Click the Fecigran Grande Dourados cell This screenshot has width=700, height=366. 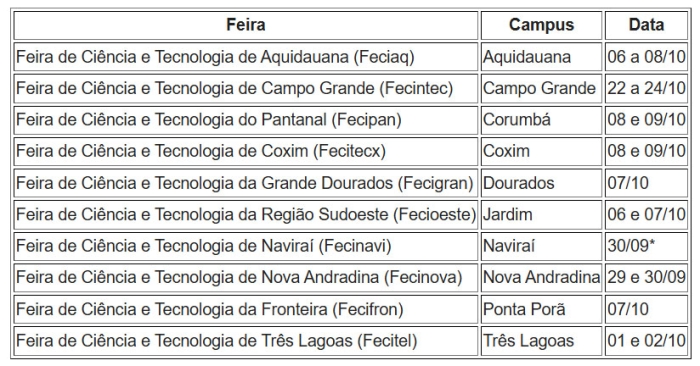[x=246, y=183]
